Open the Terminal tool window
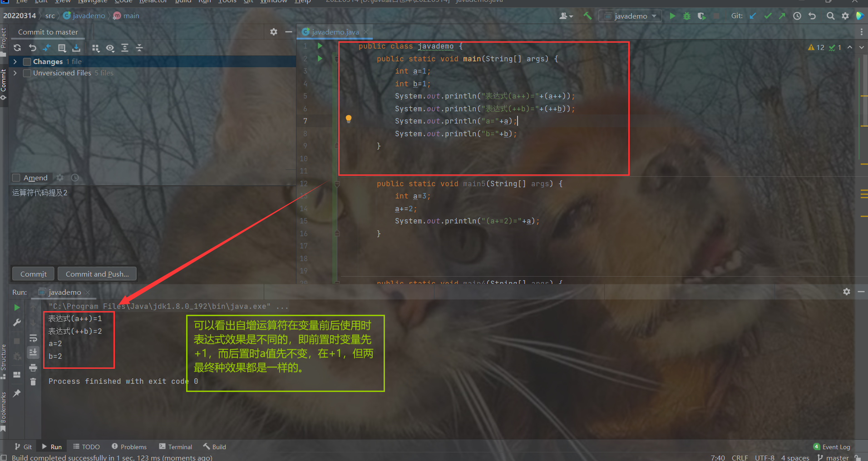The width and height of the screenshot is (868, 461). point(176,447)
